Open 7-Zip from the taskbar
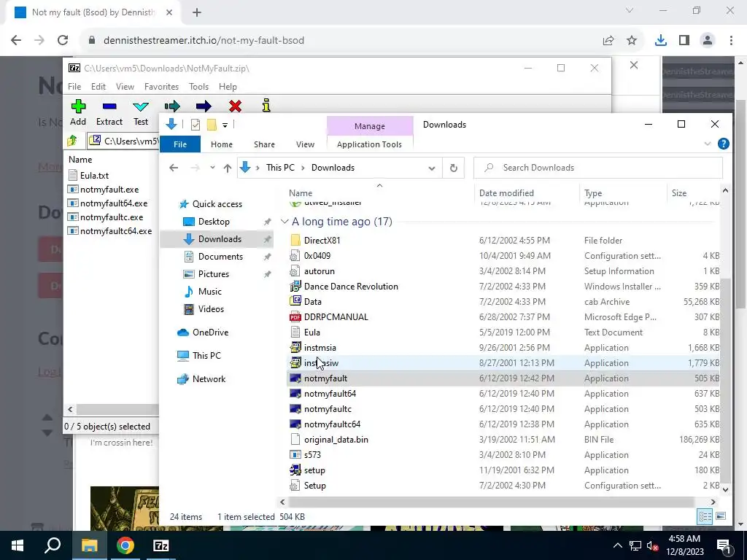This screenshot has width=747, height=560. coord(161,545)
